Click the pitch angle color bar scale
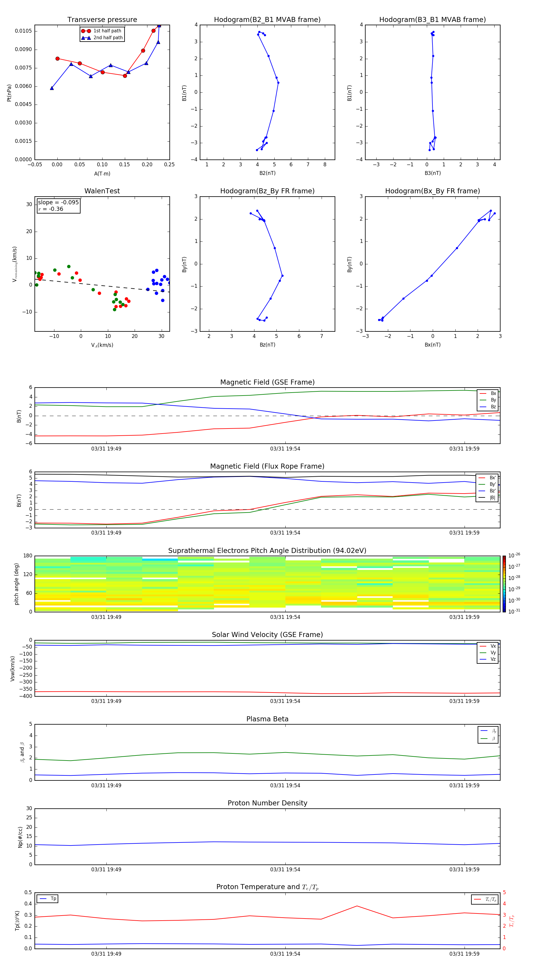 504,584
